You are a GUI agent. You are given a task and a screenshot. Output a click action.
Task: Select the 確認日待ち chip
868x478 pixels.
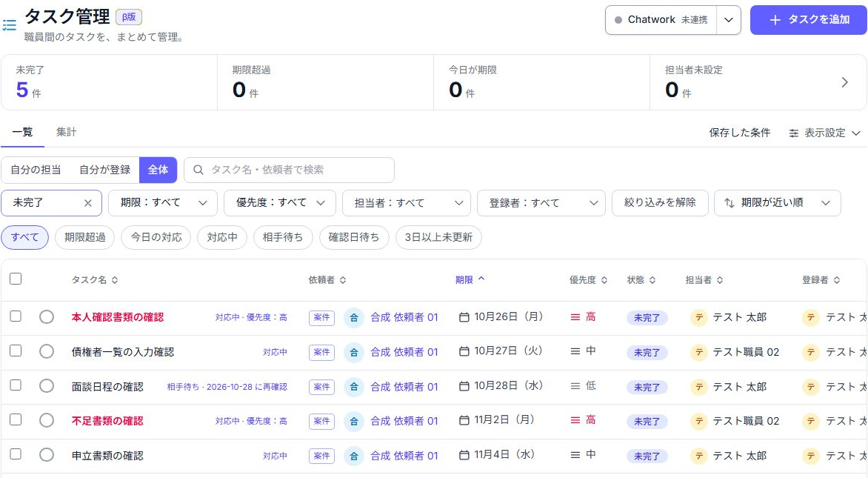354,238
